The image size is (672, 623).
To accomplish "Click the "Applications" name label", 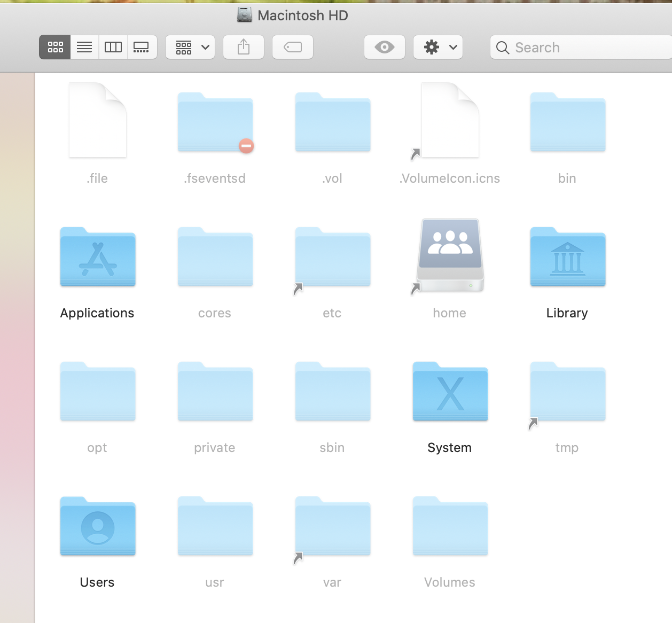I will point(97,313).
